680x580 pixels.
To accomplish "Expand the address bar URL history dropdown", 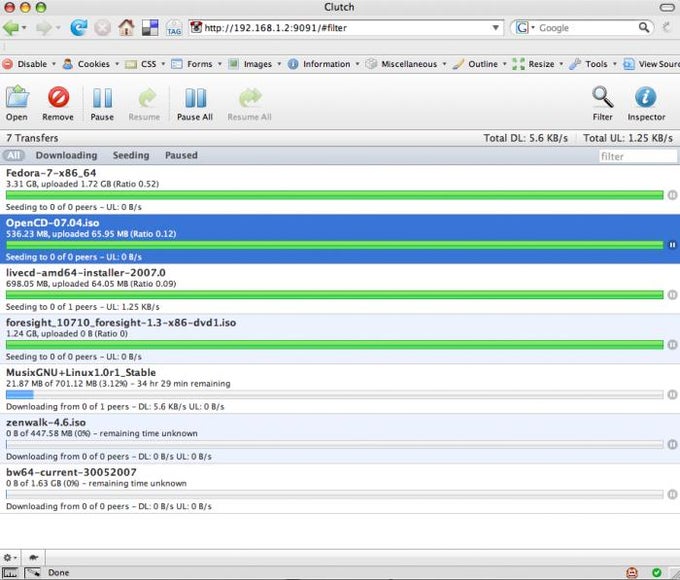I will [x=495, y=28].
